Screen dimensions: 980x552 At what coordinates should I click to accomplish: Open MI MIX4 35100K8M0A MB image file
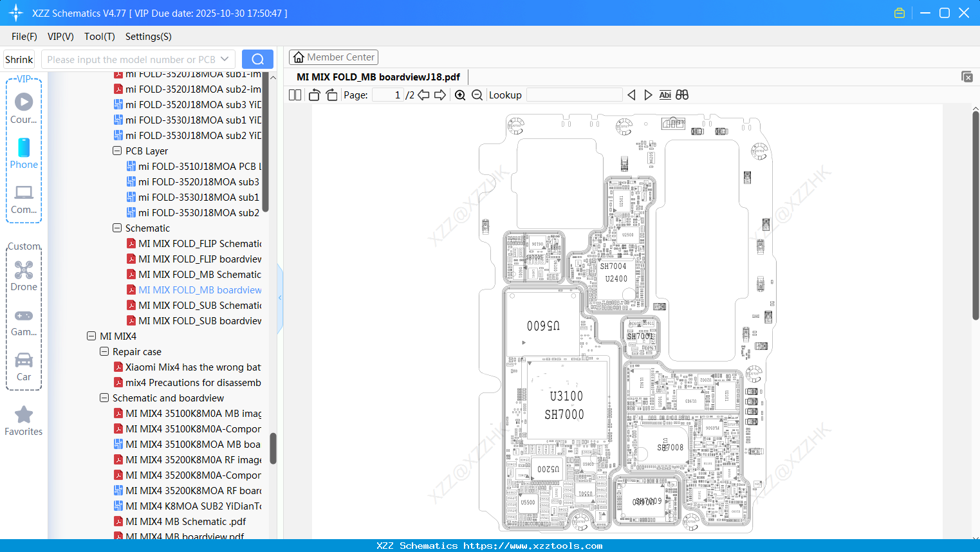(x=188, y=413)
